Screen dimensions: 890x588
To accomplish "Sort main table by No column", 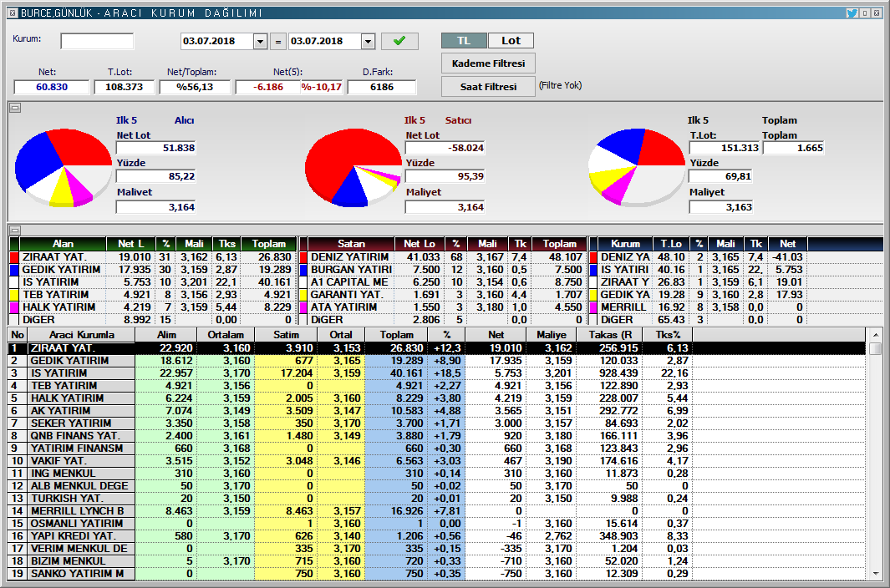I will [18, 335].
